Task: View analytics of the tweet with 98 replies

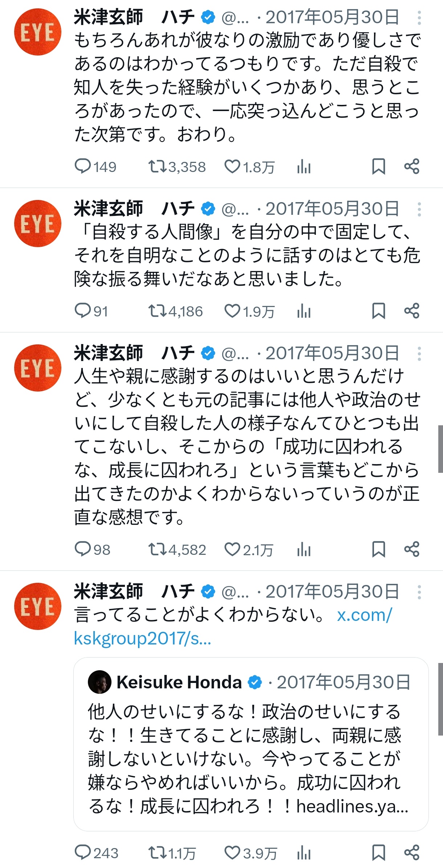Action: pos(304,549)
